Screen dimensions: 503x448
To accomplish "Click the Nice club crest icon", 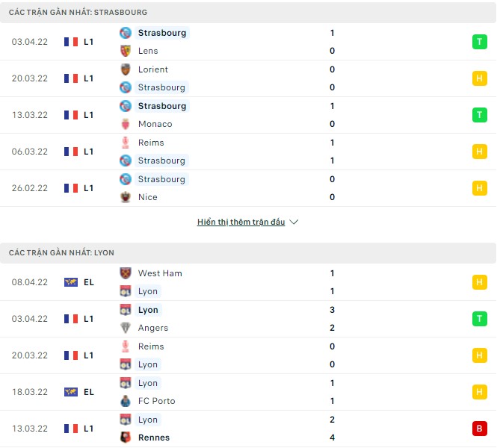I will [126, 197].
